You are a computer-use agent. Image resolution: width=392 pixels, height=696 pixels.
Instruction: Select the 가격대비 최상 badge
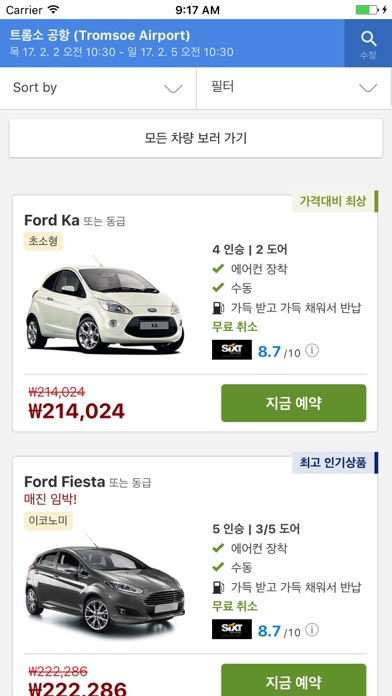pyautogui.click(x=335, y=201)
